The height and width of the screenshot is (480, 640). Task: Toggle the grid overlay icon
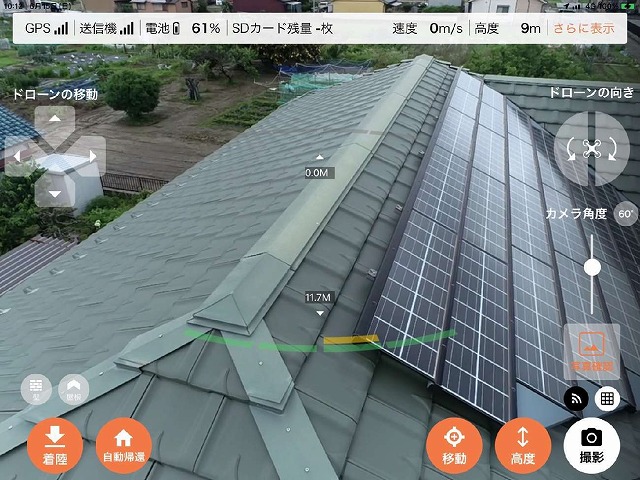tap(607, 399)
